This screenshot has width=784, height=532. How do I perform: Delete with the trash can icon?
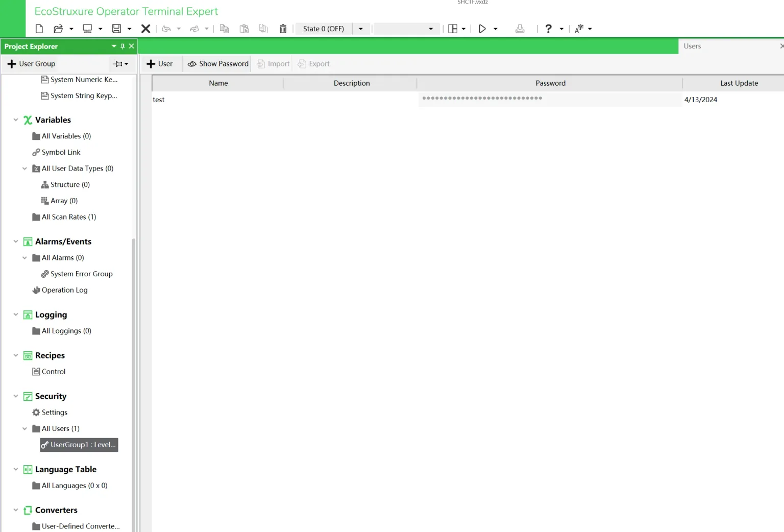pos(283,29)
